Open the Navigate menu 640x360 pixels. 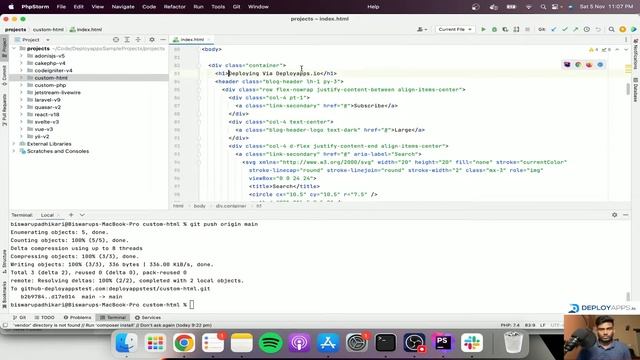(x=123, y=7)
